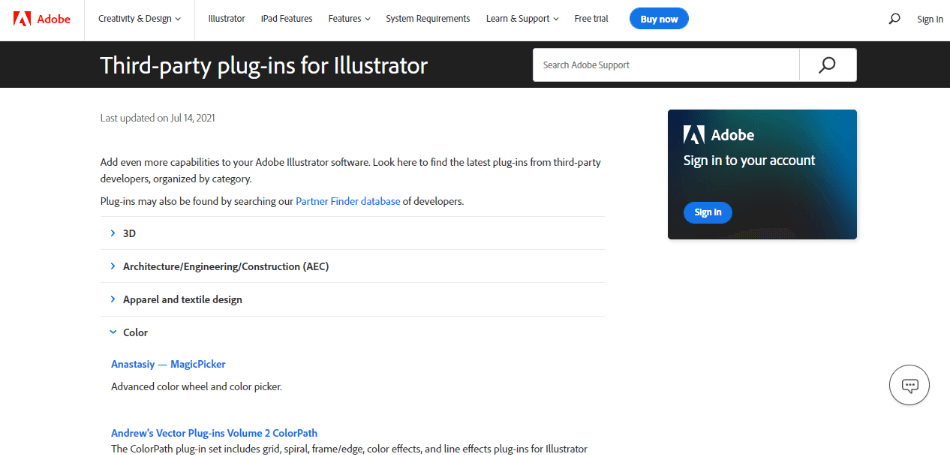This screenshot has height=455, width=950.
Task: Expand Apparel and textile design section
Action: (x=353, y=299)
